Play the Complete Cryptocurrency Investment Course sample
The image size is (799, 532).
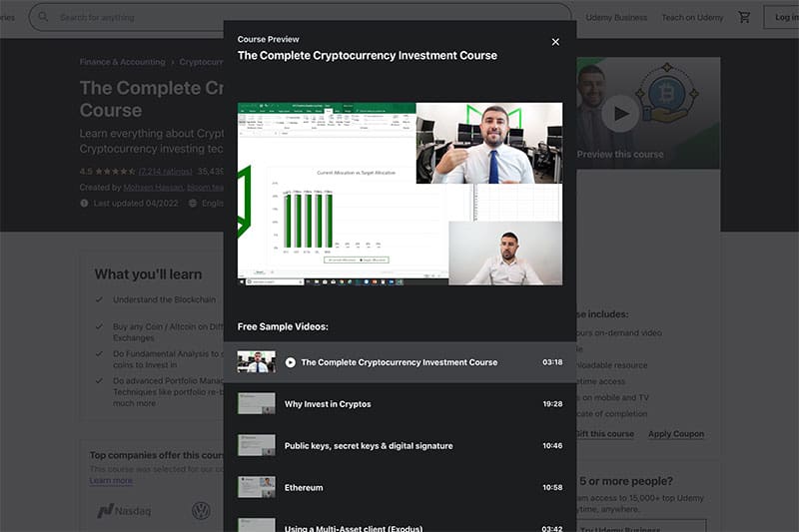pyautogui.click(x=399, y=362)
